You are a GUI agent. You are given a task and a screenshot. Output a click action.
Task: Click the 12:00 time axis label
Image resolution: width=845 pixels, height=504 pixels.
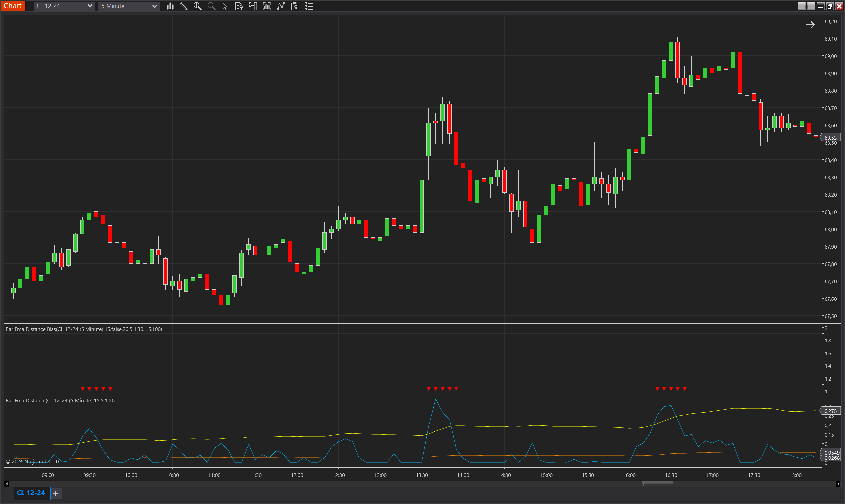(x=297, y=475)
